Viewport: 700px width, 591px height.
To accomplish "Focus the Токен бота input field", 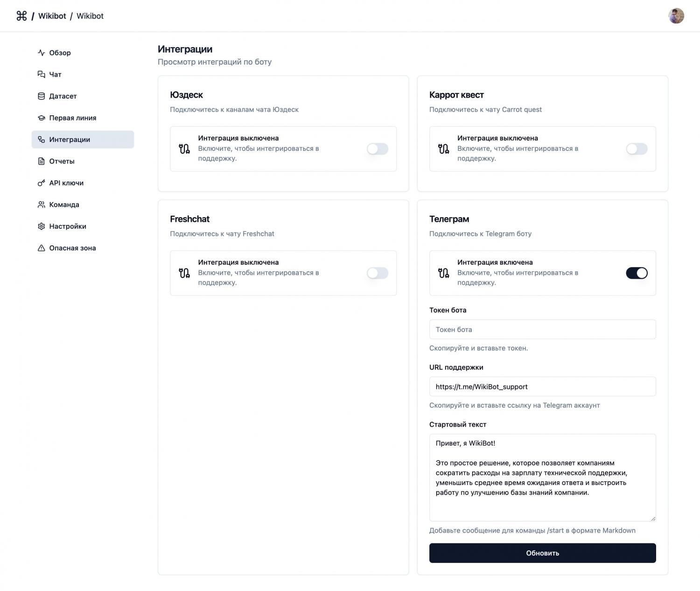I will tap(542, 330).
